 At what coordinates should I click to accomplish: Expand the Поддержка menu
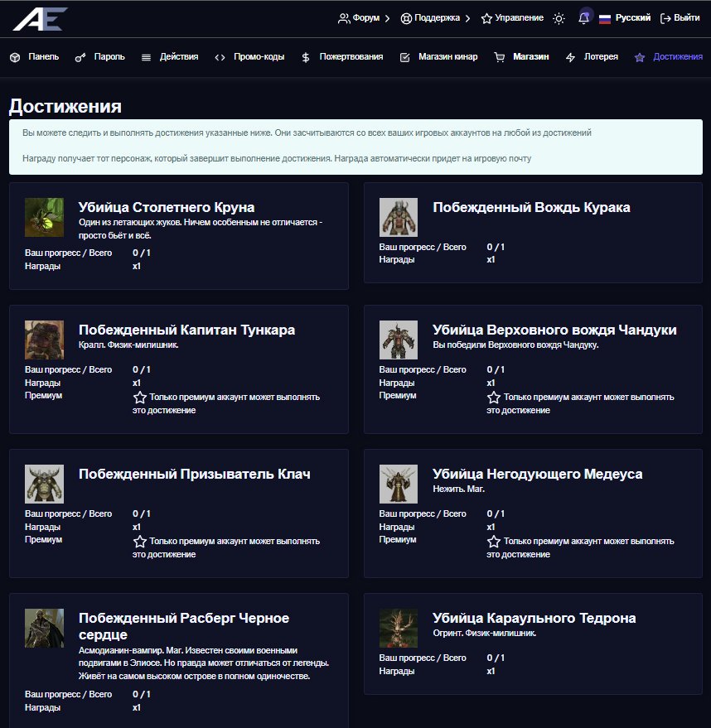pos(435,18)
